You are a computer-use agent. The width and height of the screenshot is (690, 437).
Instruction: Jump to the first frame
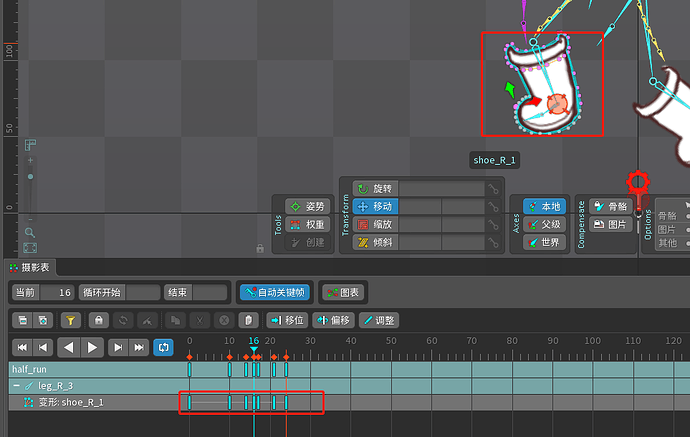pos(22,347)
